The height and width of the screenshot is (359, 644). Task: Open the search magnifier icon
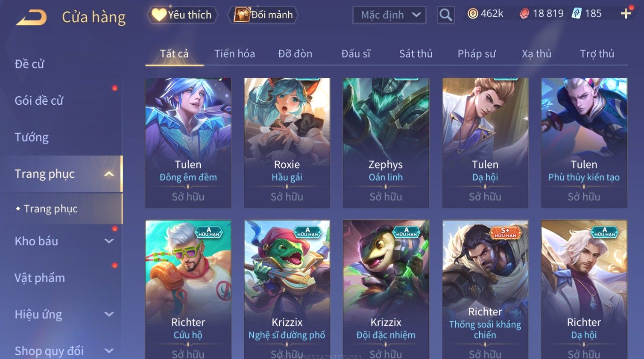445,15
